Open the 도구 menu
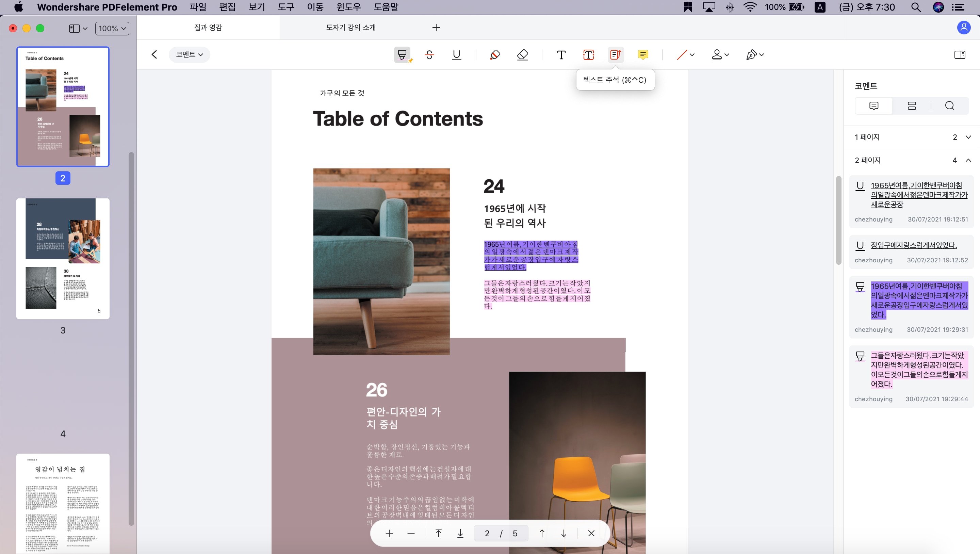 click(286, 7)
